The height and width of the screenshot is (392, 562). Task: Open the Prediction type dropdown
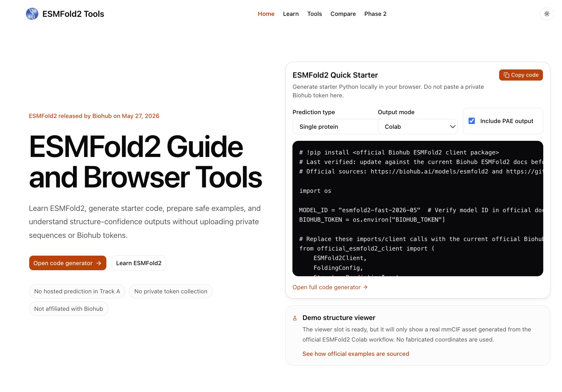point(335,127)
